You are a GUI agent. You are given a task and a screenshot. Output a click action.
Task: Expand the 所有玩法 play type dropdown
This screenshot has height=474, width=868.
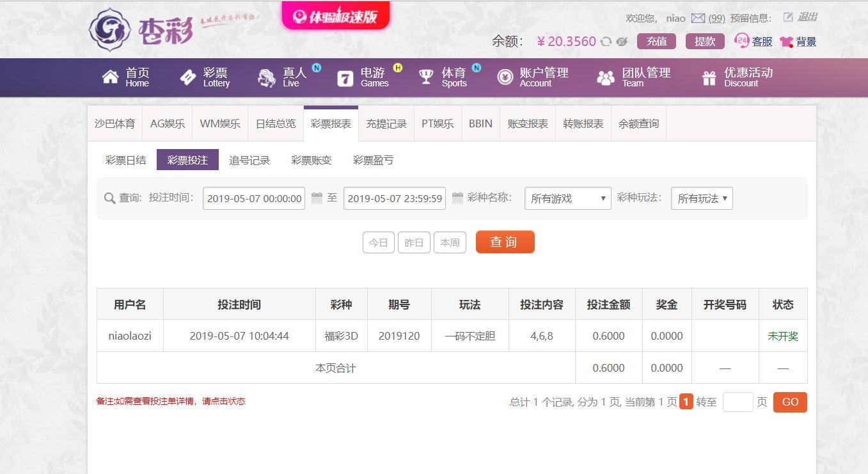tap(702, 198)
